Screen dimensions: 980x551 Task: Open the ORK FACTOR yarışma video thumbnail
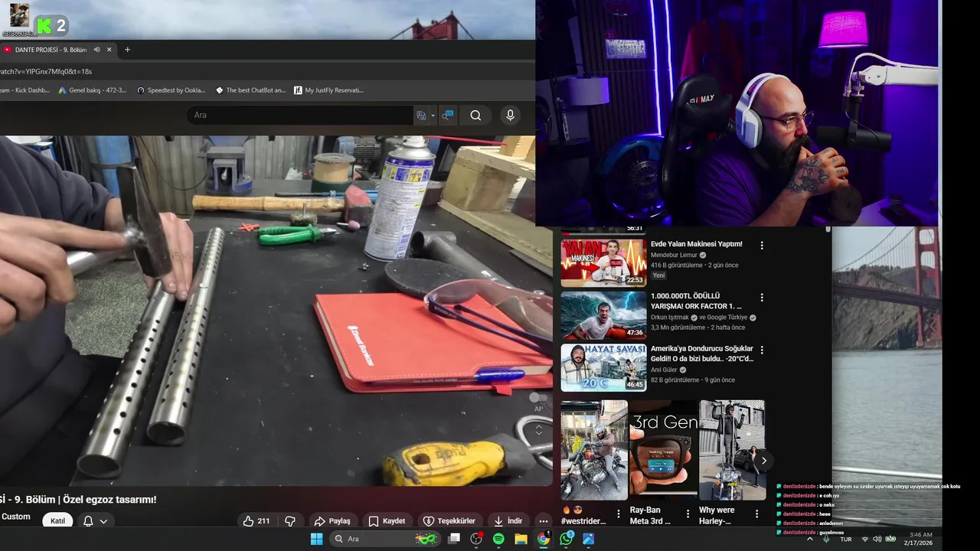[603, 315]
